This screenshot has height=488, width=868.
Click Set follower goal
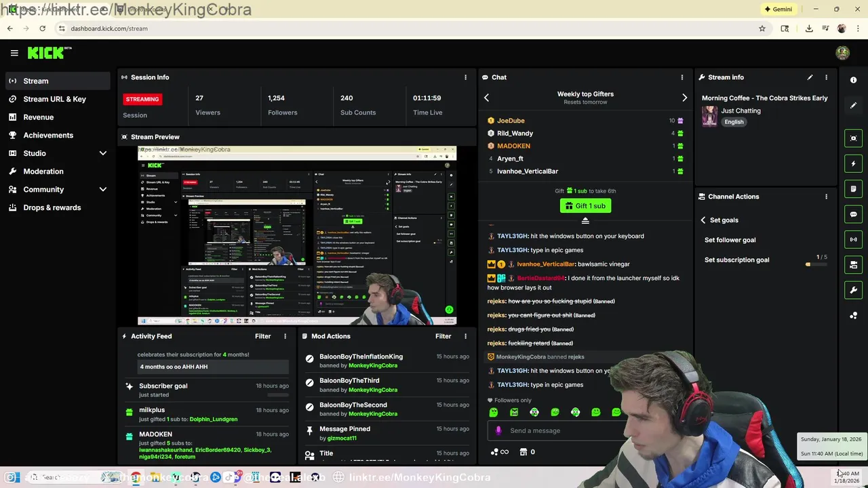point(730,240)
